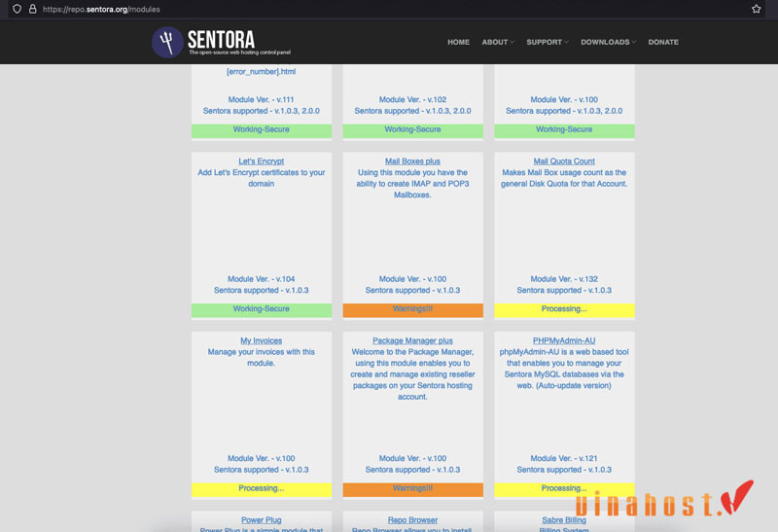
Task: Open the Package Manager plus module link
Action: click(412, 341)
